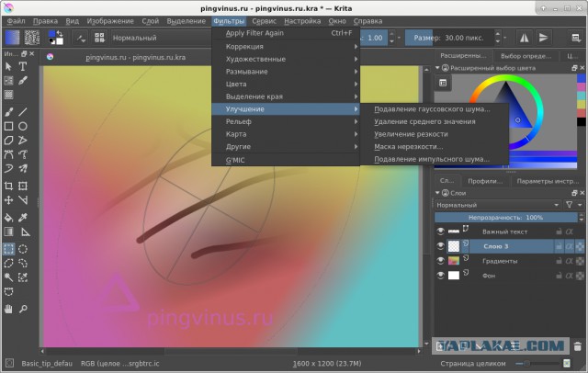Select the Move tool
Screen dimensions: 588x373
coord(8,200)
